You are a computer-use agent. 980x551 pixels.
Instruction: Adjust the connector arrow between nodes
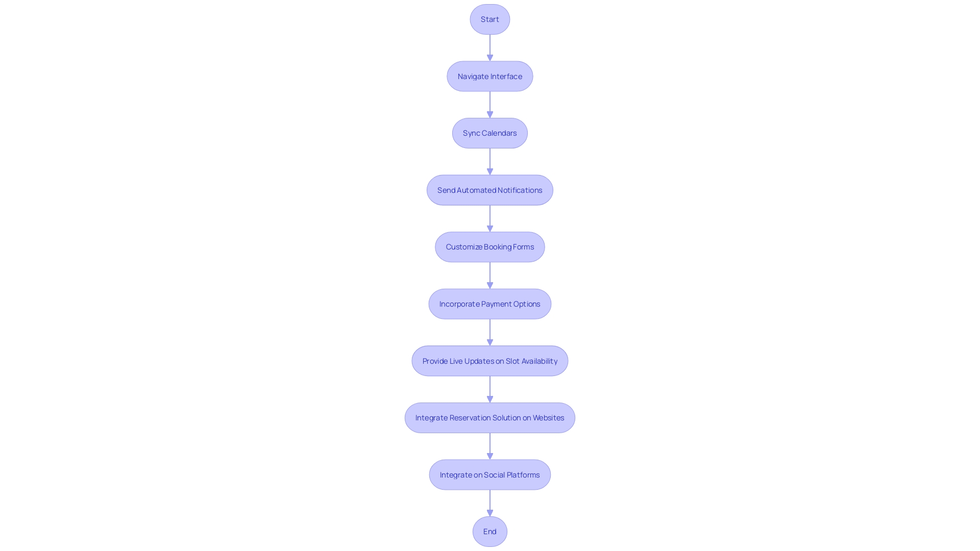click(490, 47)
